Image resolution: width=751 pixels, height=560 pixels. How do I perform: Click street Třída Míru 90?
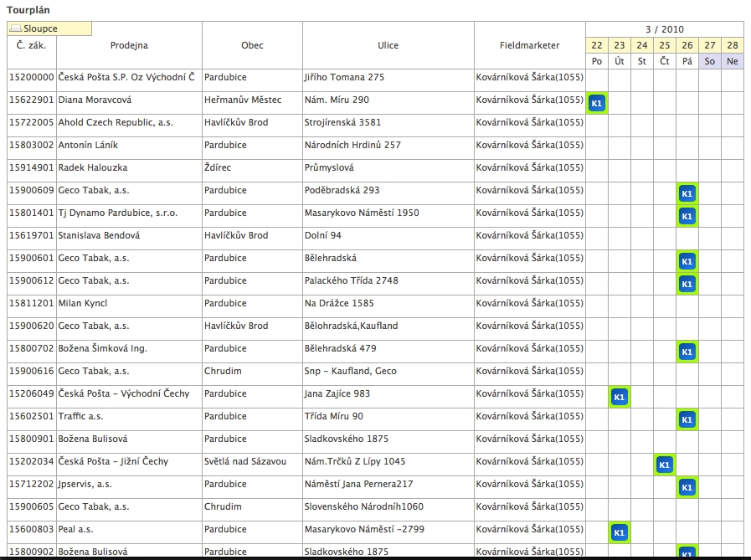[x=334, y=416]
